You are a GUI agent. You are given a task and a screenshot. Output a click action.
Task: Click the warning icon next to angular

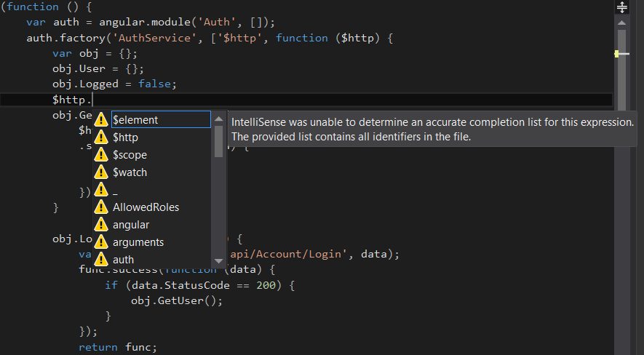click(101, 225)
